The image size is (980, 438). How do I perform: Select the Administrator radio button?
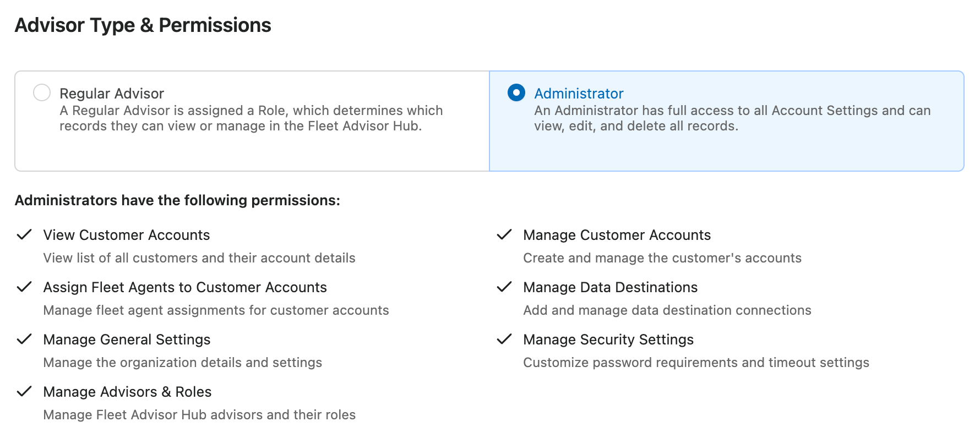pos(516,92)
